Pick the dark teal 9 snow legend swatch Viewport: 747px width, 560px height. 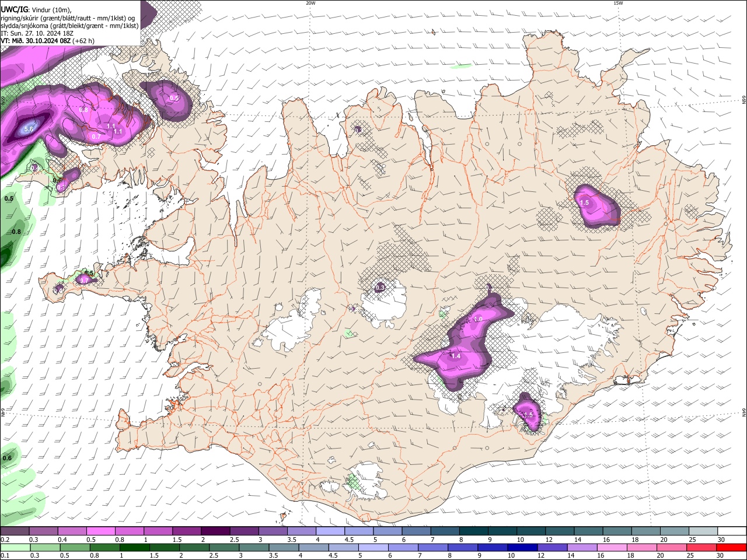(502, 531)
